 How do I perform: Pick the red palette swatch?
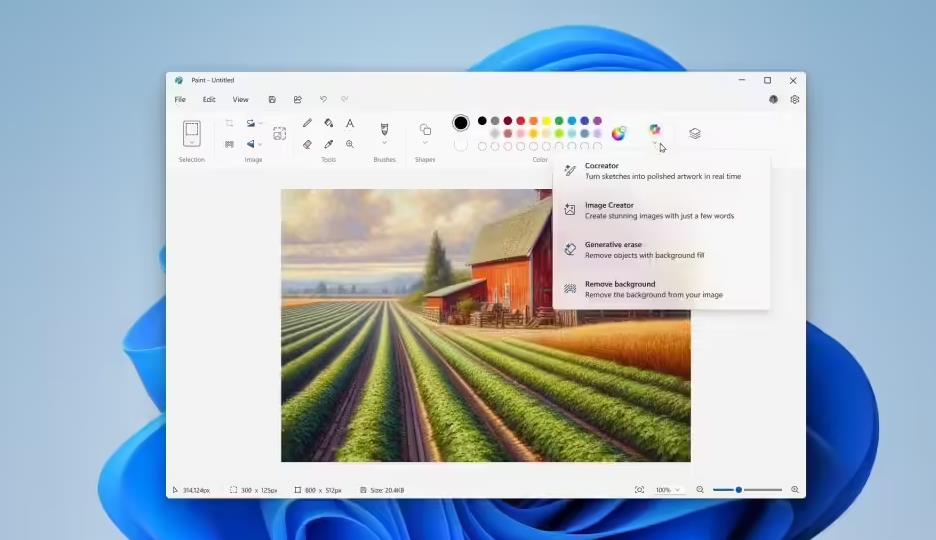click(x=521, y=121)
